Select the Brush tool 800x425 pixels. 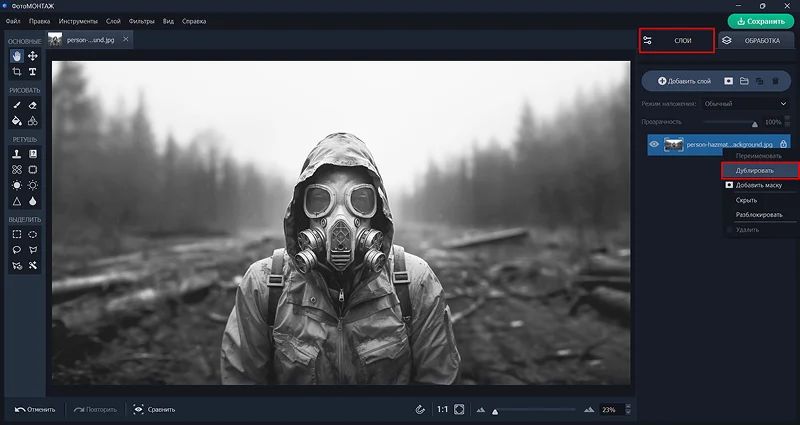17,105
